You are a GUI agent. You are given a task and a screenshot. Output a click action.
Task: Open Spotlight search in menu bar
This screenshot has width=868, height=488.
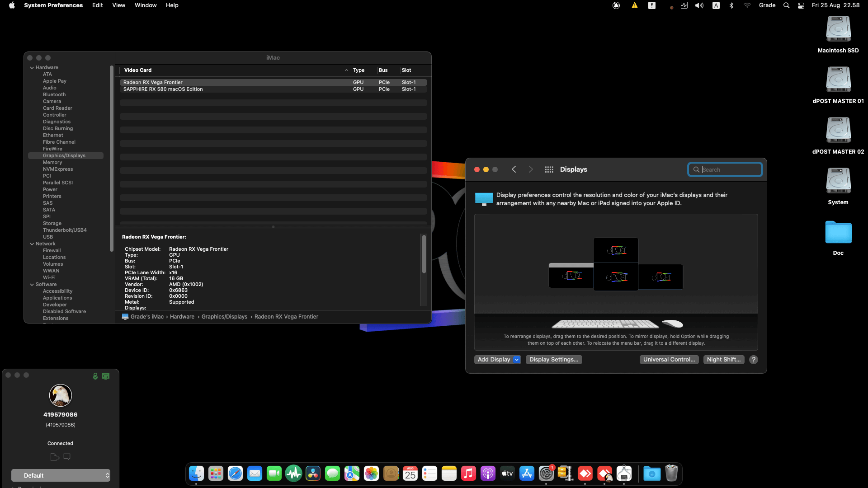(x=787, y=5)
